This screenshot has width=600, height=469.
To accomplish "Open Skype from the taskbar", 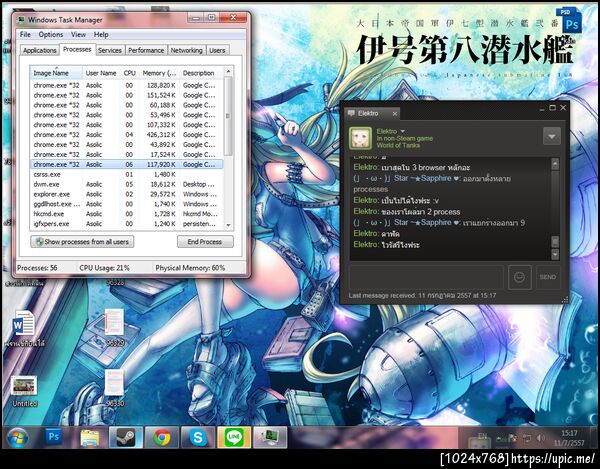I will coord(198,438).
